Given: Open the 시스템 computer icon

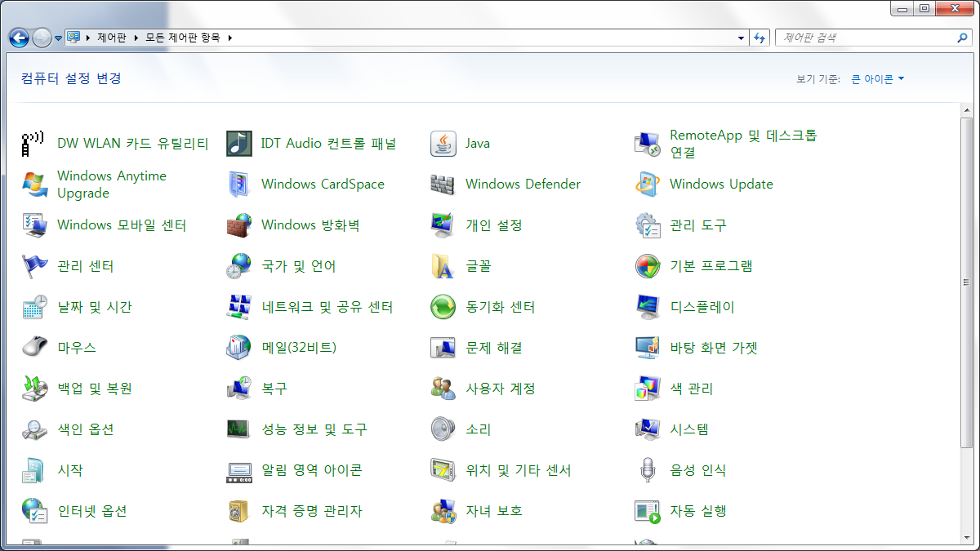Looking at the screenshot, I should 648,429.
